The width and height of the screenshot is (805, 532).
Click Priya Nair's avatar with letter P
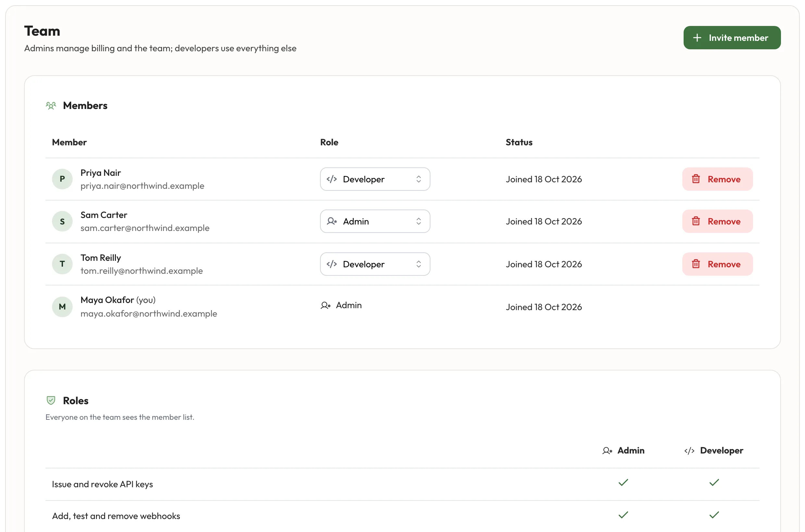(x=62, y=179)
